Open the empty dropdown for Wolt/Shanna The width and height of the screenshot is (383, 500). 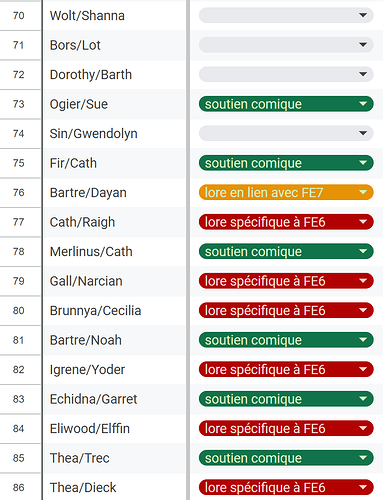[x=286, y=15]
